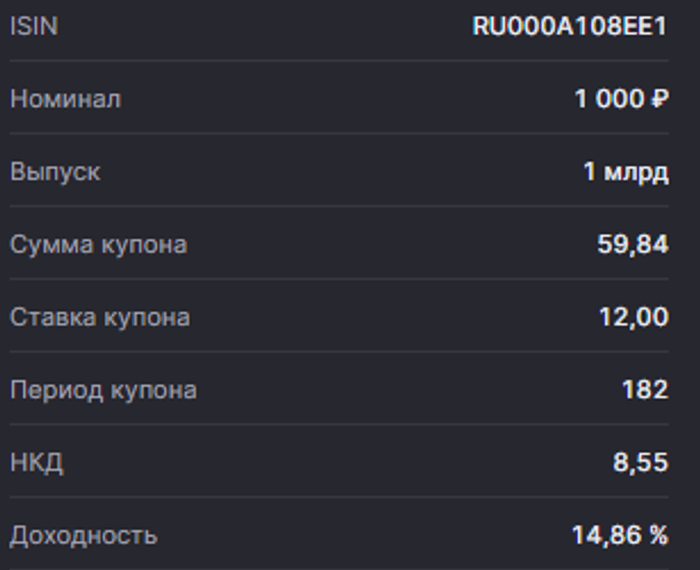This screenshot has height=570, width=700.
Task: Click the Ставка купона label
Action: tap(99, 317)
